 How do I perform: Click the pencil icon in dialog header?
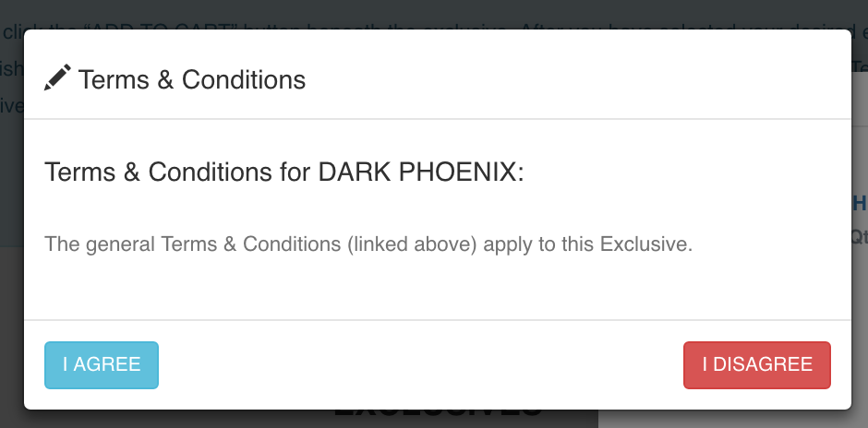57,77
